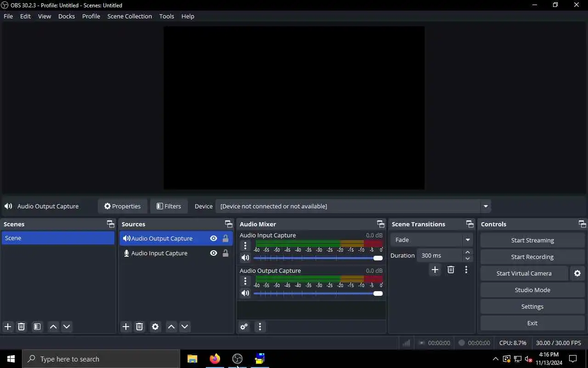This screenshot has height=368, width=588.
Task: Decrease transition duration with down arrow
Action: click(468, 259)
